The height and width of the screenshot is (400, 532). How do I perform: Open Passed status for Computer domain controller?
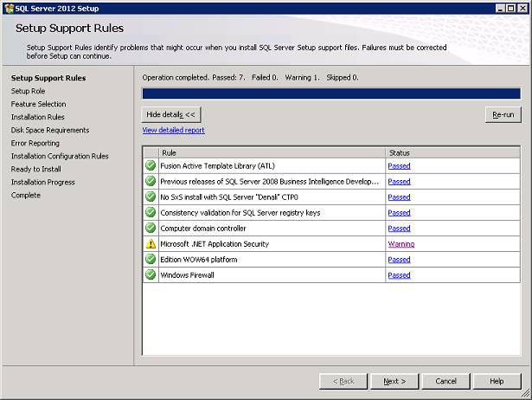coord(399,229)
